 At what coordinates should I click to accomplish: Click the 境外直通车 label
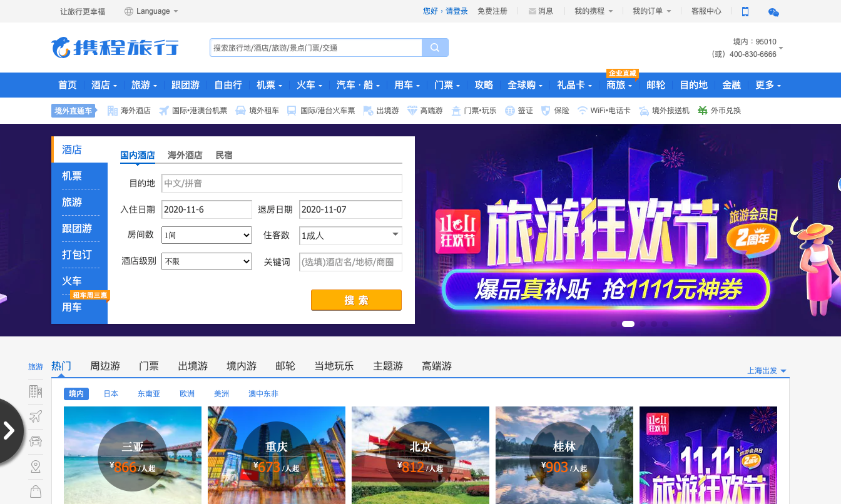tap(73, 111)
